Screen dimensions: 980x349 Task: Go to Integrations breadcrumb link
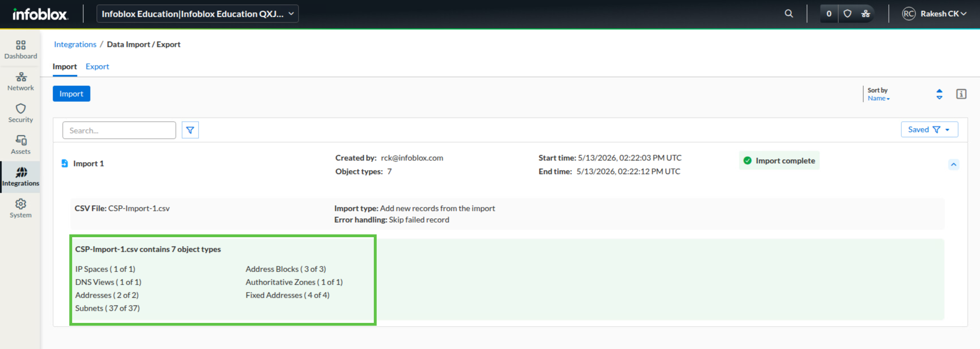coord(75,44)
